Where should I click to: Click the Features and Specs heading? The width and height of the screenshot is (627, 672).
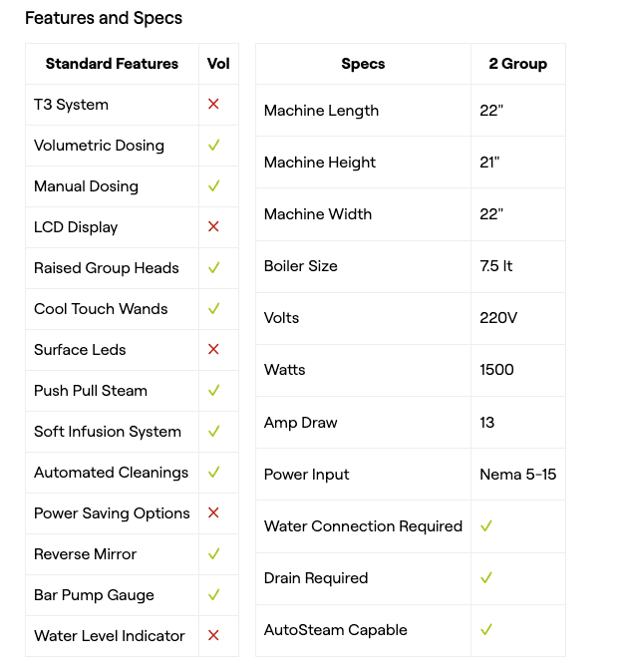[x=104, y=18]
